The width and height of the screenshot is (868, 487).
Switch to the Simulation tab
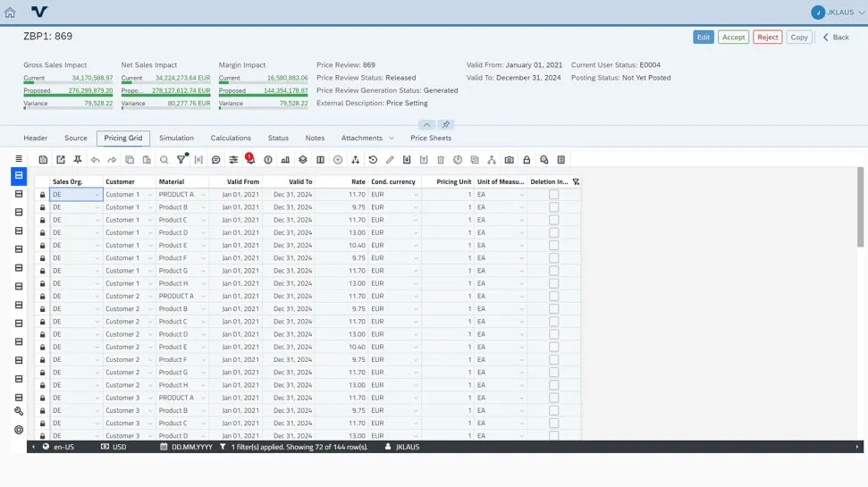pos(176,139)
